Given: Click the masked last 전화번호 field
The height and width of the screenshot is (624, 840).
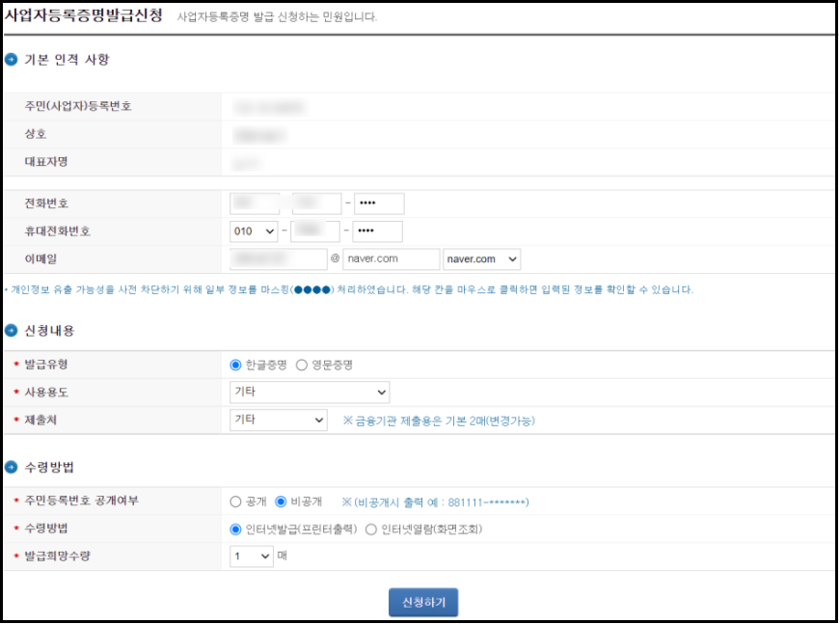Looking at the screenshot, I should 379,203.
